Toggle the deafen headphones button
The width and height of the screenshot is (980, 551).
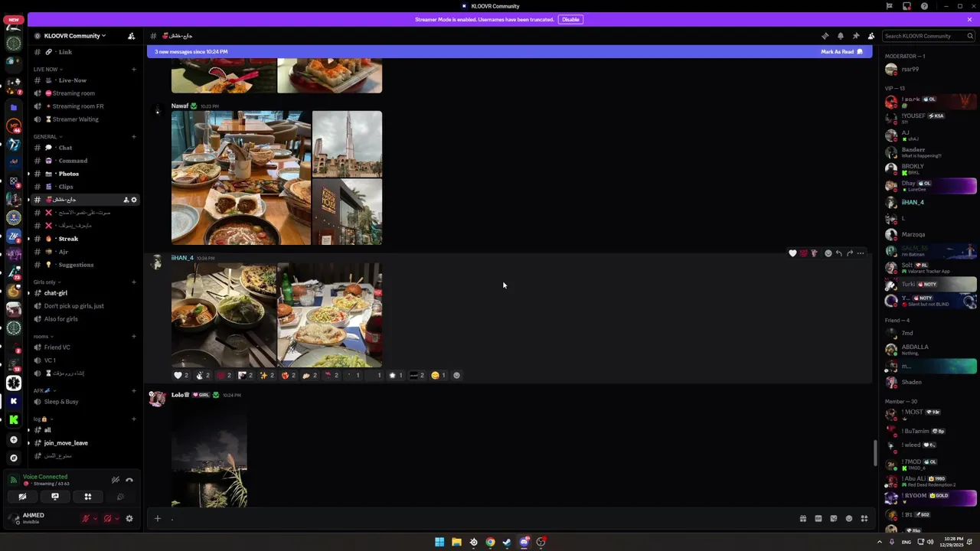click(x=107, y=518)
